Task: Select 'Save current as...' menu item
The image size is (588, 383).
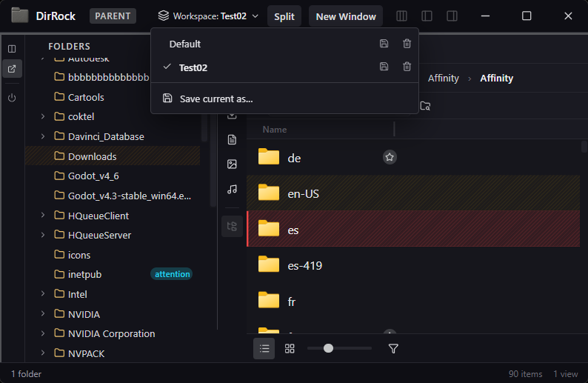Action: pos(216,99)
